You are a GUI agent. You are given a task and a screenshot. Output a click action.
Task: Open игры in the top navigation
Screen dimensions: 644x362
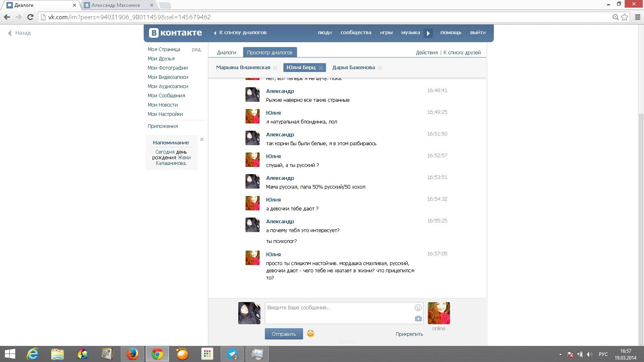coord(386,33)
